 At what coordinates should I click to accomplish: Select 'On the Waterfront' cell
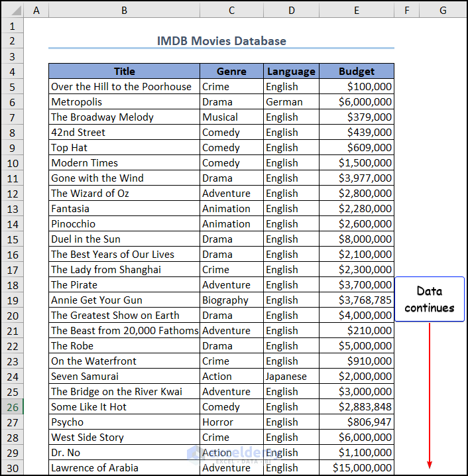pos(124,361)
